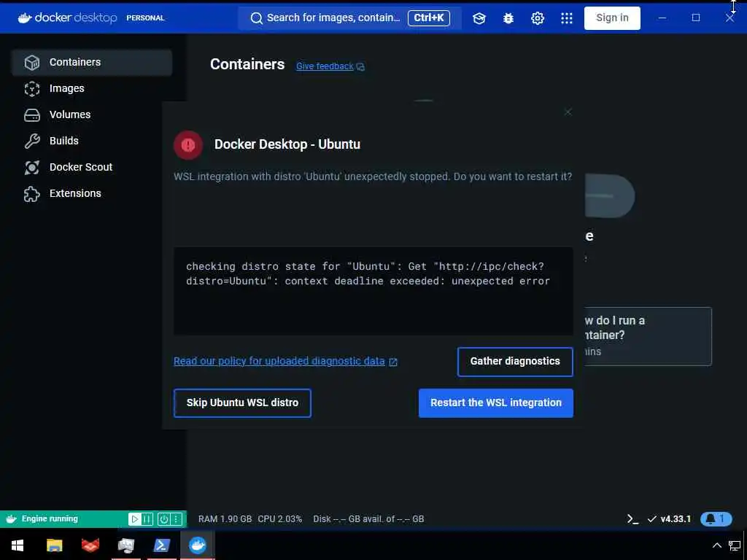
Task: Click the Disk available status text
Action: 368,519
